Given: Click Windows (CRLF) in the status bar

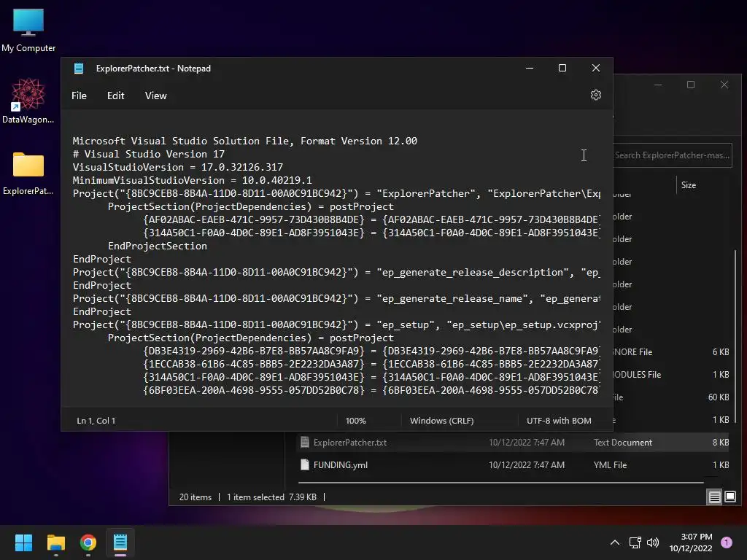Looking at the screenshot, I should pos(441,421).
